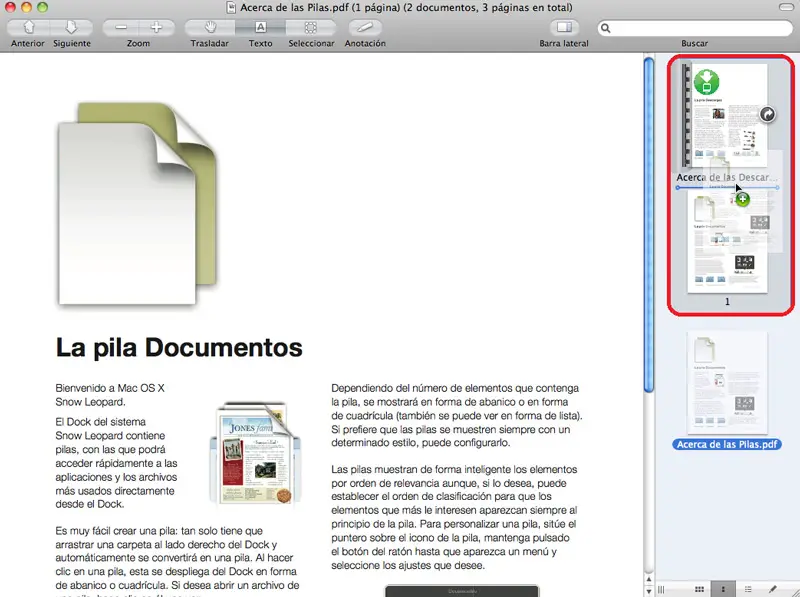Switch sidebar to thumbnails view
The height and width of the screenshot is (597, 800).
point(723,588)
